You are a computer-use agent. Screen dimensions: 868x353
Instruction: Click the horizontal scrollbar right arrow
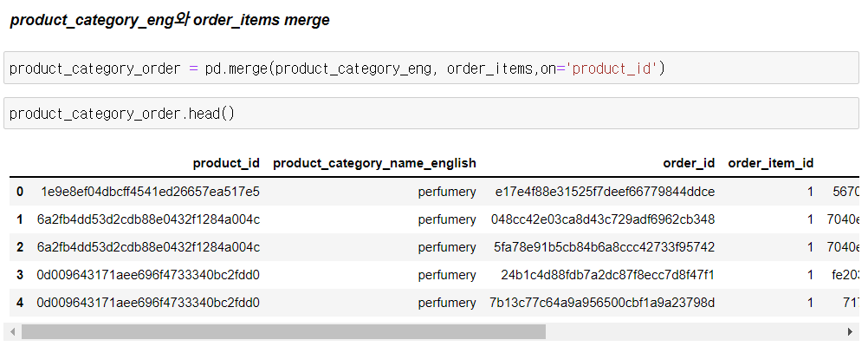coord(852,331)
